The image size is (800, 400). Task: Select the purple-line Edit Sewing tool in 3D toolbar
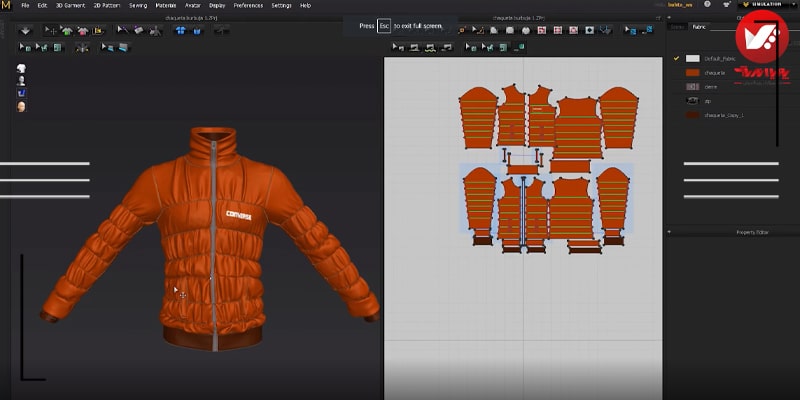pyautogui.click(x=123, y=30)
